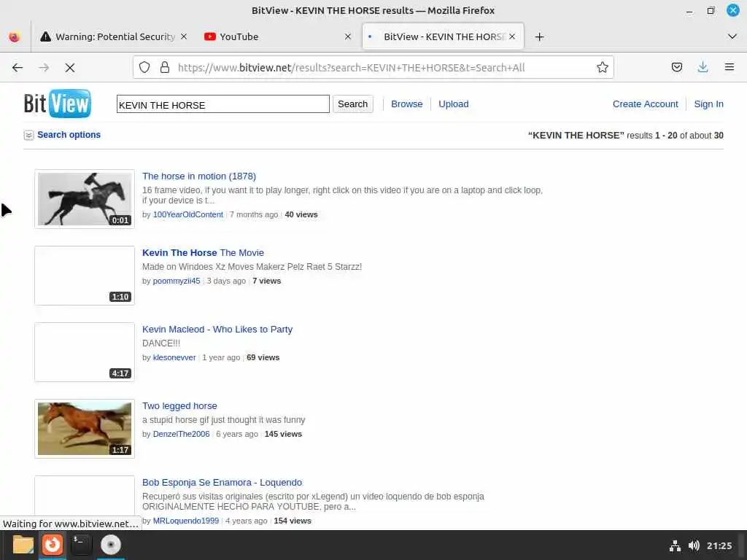747x560 pixels.
Task: Open Kevin The Horse The Movie link
Action: click(203, 253)
